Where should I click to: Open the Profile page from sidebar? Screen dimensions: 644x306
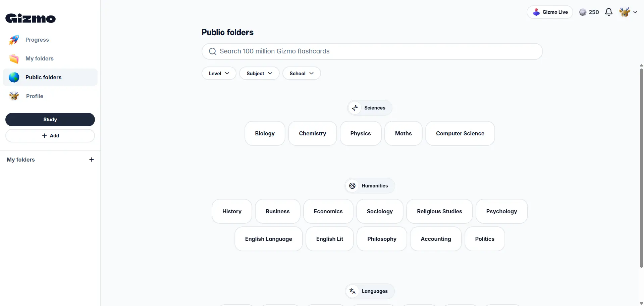coord(35,96)
